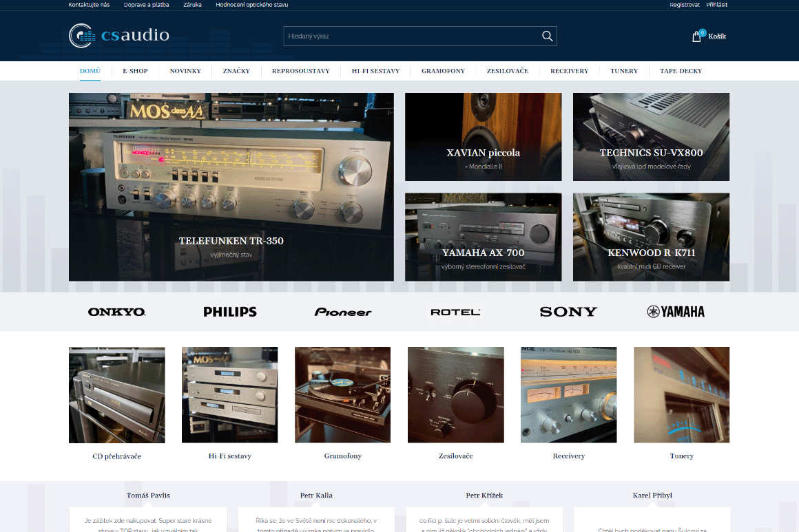Open the Receivery menu item
This screenshot has width=799, height=532.
click(569, 71)
